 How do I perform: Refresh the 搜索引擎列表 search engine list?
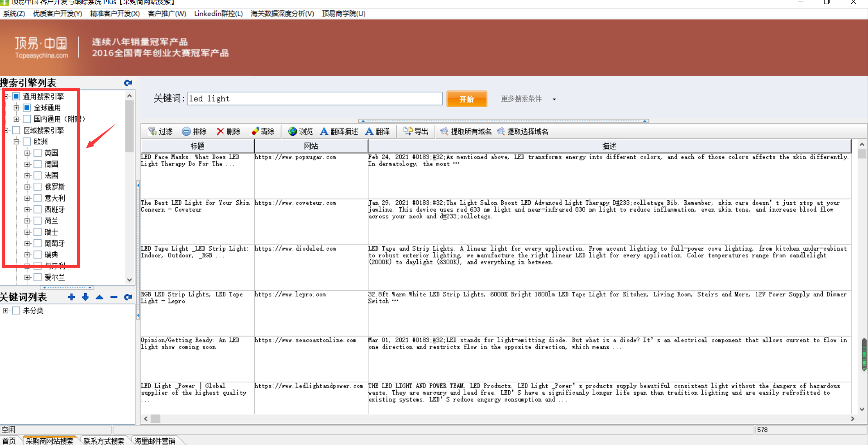(x=128, y=83)
